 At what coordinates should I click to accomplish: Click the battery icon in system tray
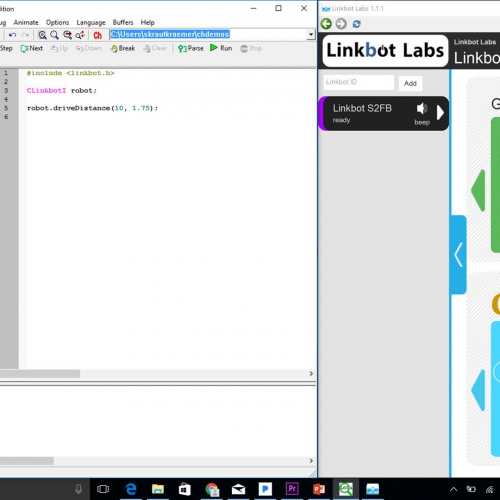coord(471,489)
